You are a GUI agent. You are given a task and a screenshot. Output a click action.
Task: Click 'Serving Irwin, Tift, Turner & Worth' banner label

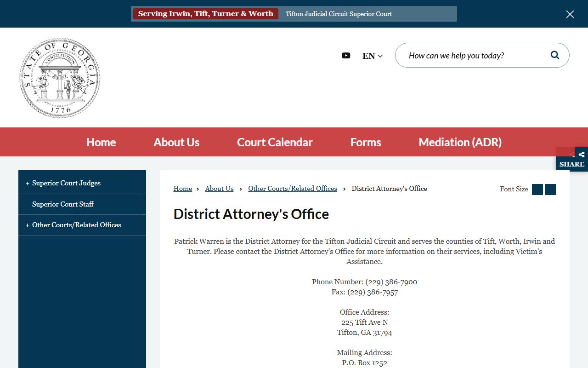[x=206, y=14]
